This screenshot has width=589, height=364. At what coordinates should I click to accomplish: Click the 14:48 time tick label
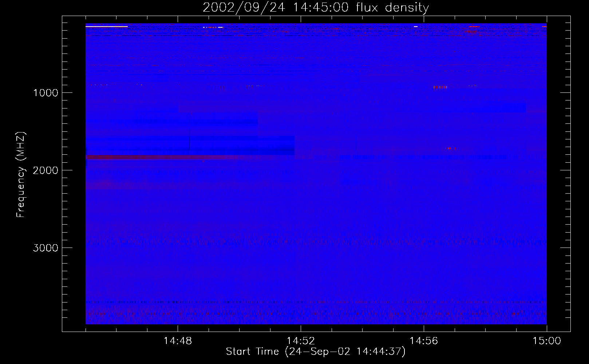[178, 341]
